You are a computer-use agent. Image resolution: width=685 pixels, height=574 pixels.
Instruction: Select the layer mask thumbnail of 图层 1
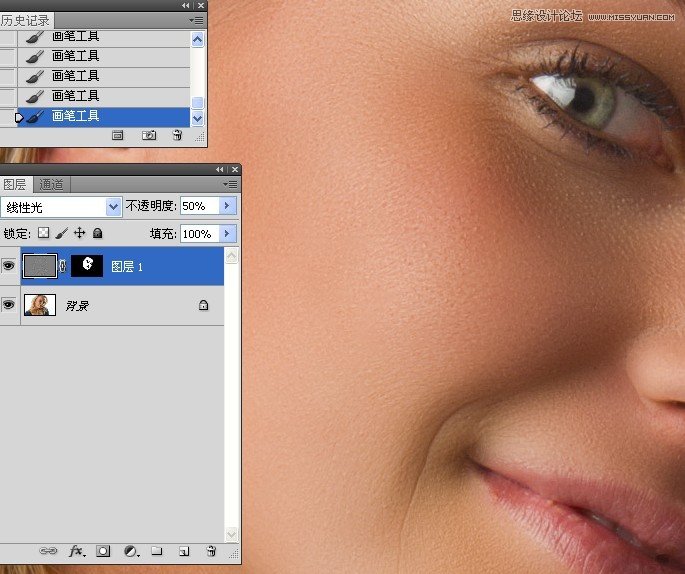(88, 266)
